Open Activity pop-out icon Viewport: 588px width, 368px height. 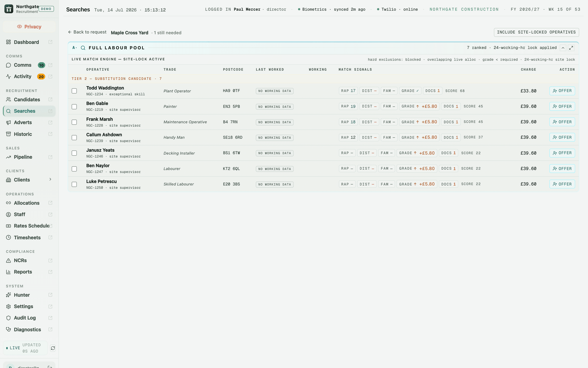50,76
